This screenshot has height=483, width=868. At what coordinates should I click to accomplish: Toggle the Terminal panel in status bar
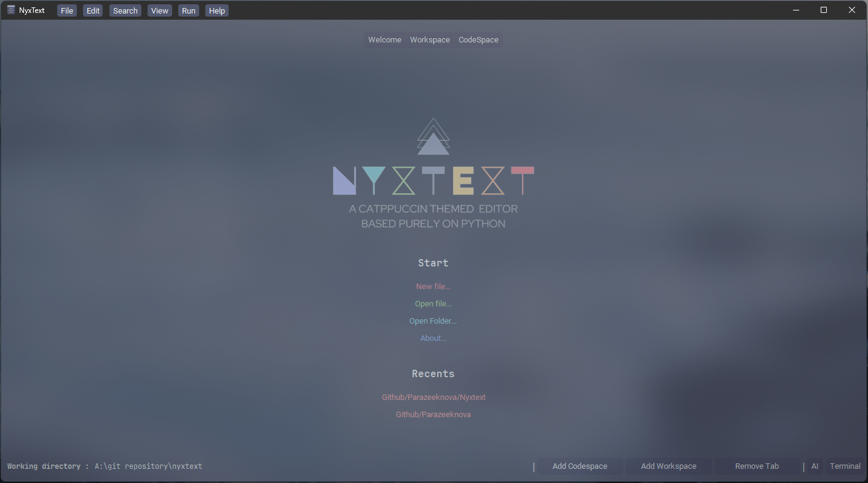(845, 466)
